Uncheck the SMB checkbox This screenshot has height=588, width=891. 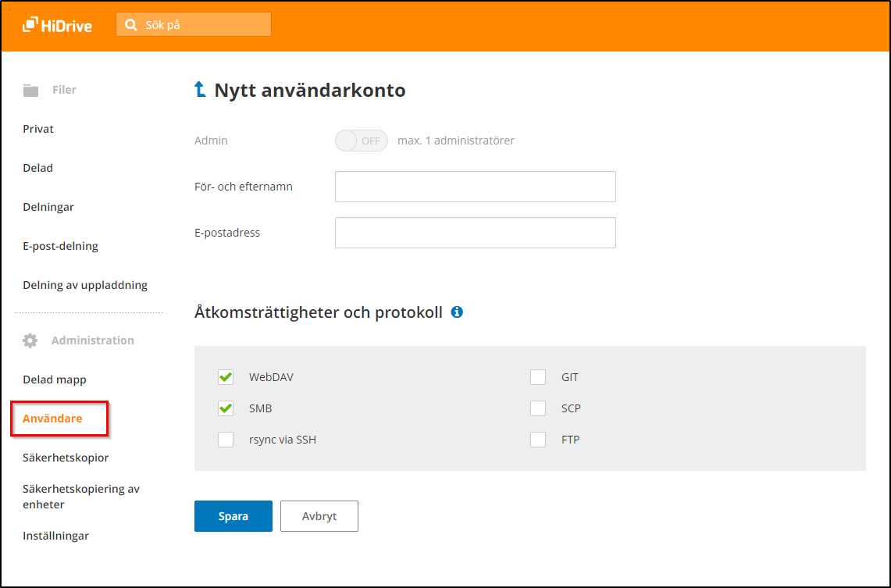(226, 408)
